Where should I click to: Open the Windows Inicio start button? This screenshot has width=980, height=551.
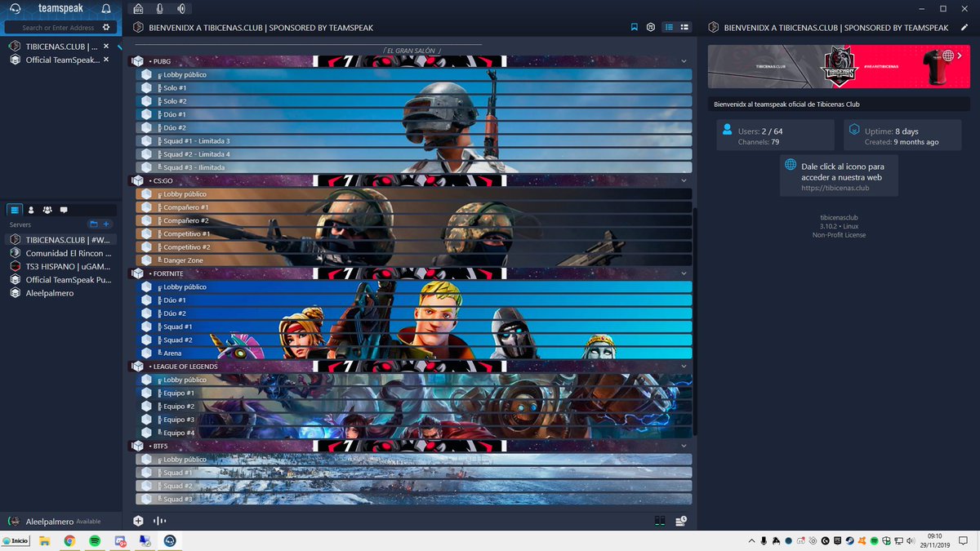click(16, 540)
